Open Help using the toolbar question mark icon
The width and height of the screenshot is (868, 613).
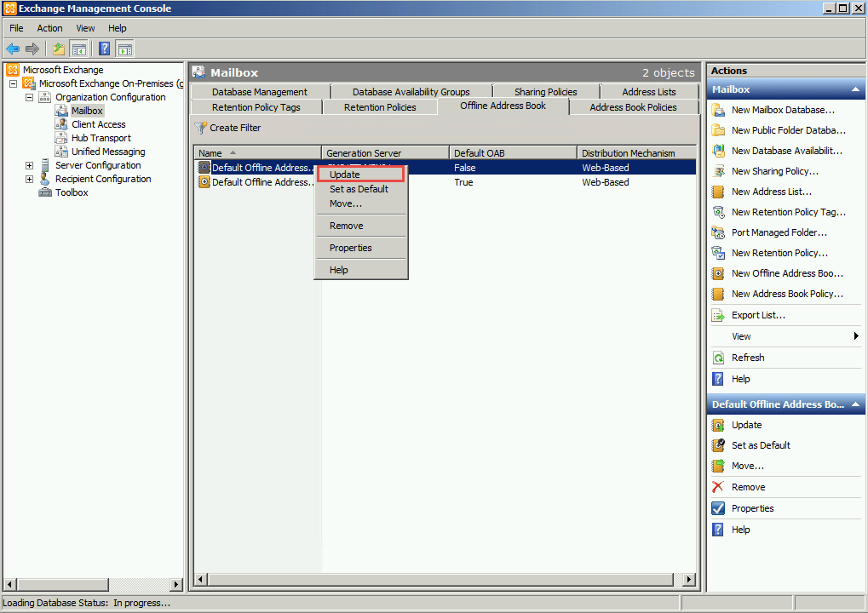(x=104, y=49)
